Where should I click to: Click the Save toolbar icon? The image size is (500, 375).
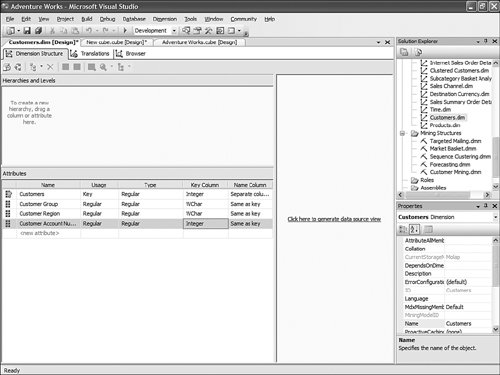pos(27,31)
